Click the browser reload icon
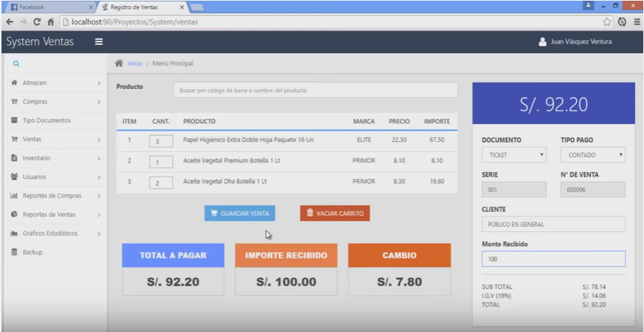 coord(37,22)
